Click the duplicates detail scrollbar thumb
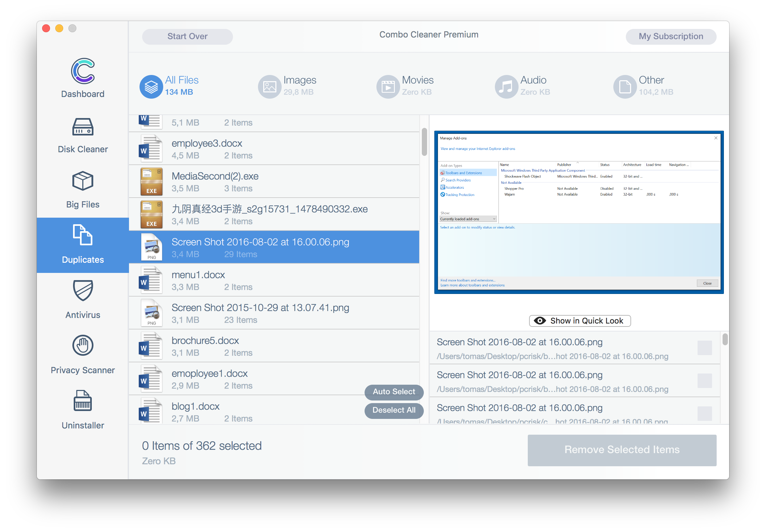766x532 pixels. pos(725,339)
